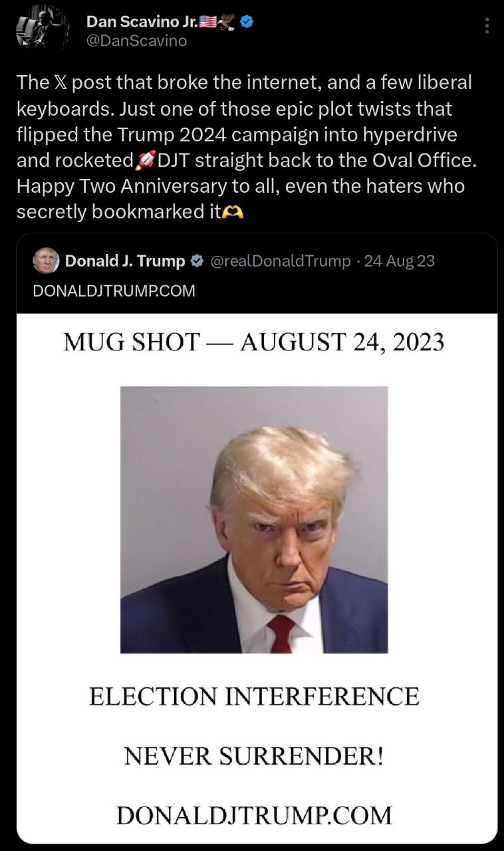Tap the ELECTION INTERFERENCE text in the image
This screenshot has height=851, width=504.
pos(254,696)
